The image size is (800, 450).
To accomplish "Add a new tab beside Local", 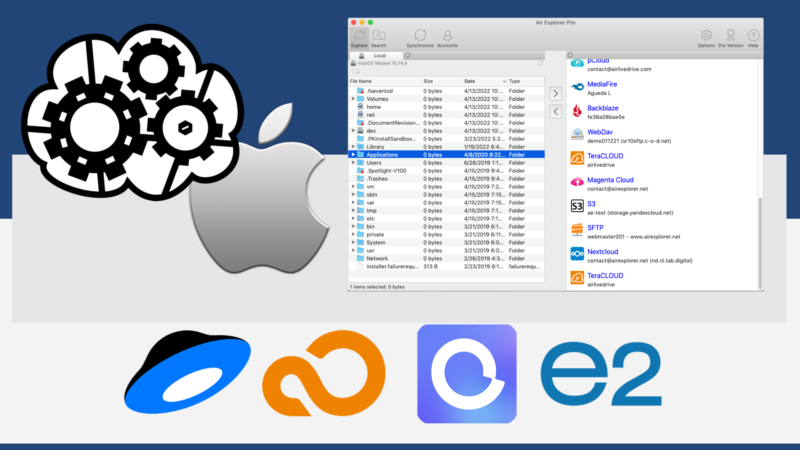I will click(x=408, y=55).
